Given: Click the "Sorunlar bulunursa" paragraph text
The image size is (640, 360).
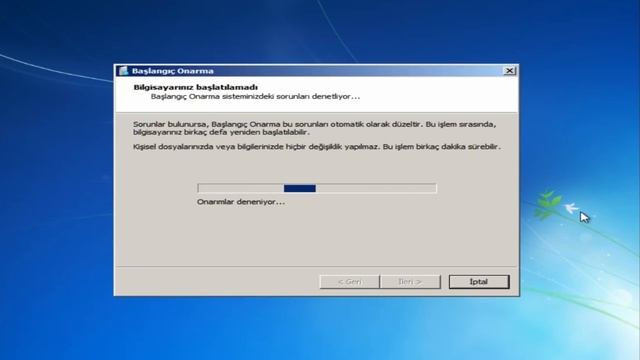Looking at the screenshot, I should pos(314,128).
